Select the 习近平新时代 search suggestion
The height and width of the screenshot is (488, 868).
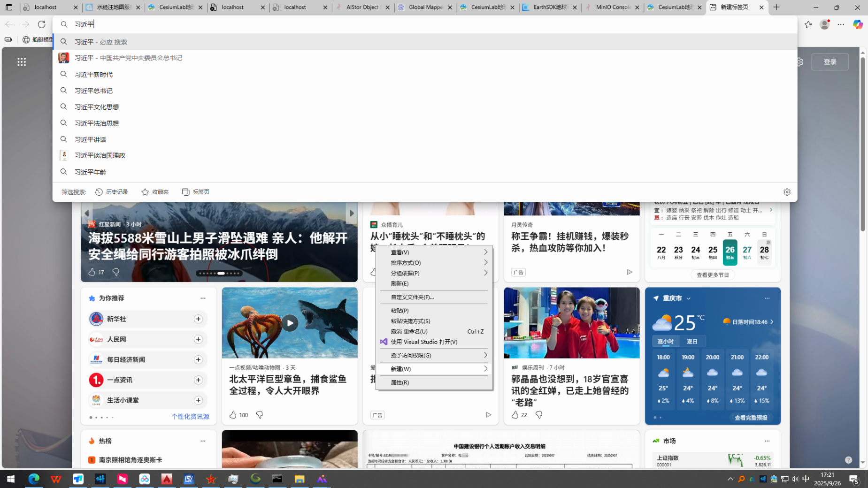[93, 75]
